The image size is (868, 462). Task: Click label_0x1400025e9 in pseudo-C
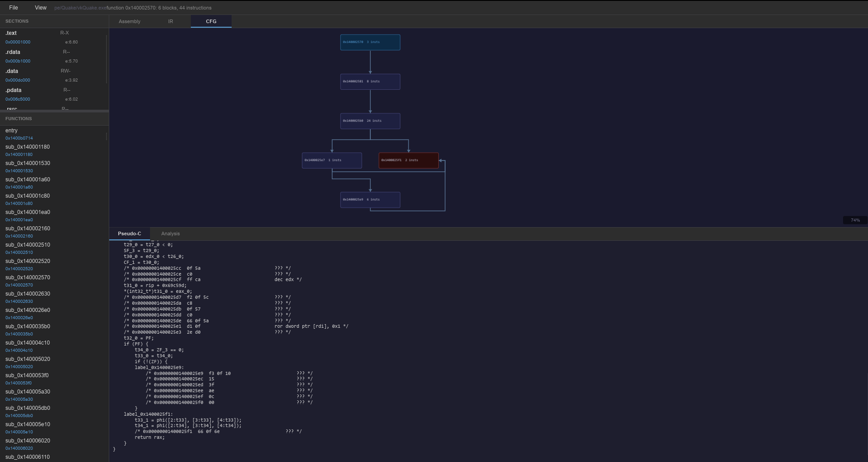point(159,368)
